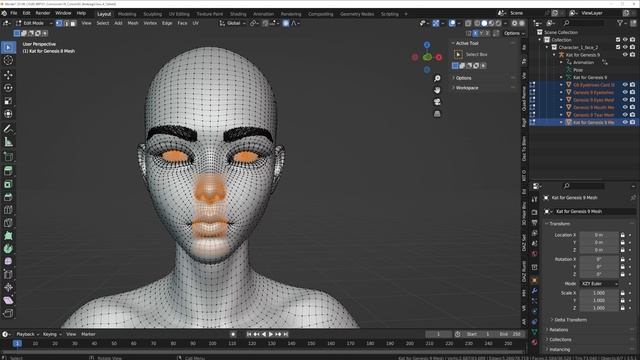640x360 pixels.
Task: Open the Global transform orientation dropdown
Action: 233,23
